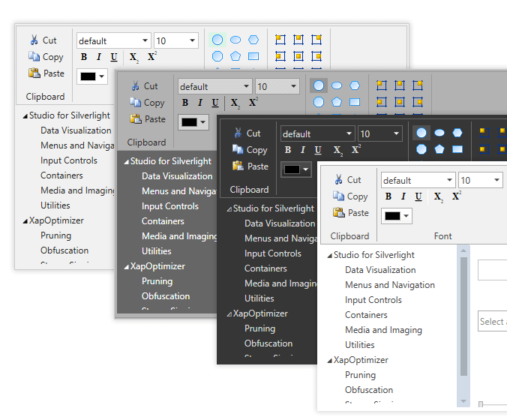Select circle shape in gray window
The height and width of the screenshot is (420, 507).
[x=319, y=85]
